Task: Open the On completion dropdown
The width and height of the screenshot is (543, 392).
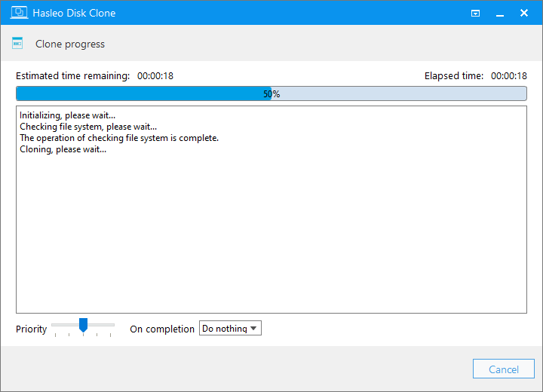Action: pos(230,328)
